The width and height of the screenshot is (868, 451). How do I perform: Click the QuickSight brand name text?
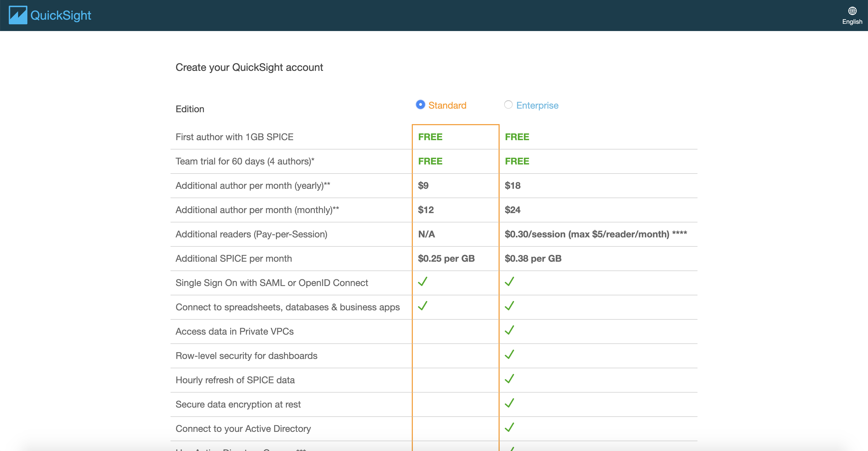(x=61, y=16)
